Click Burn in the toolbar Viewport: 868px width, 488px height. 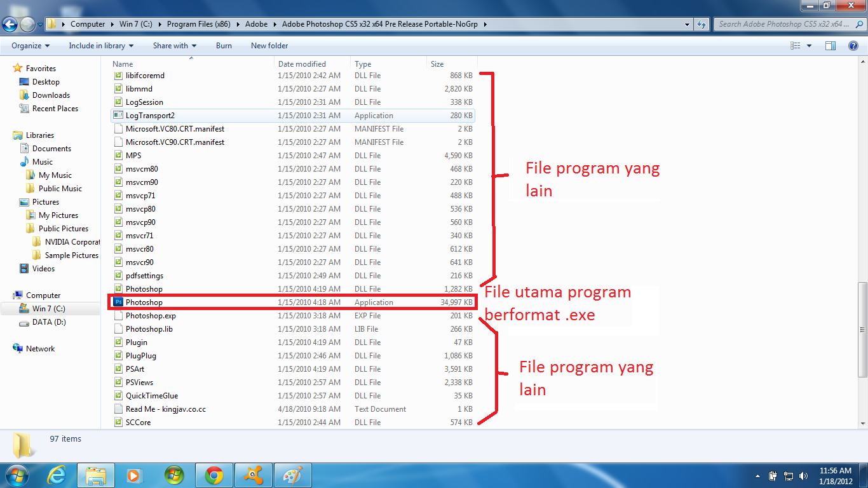224,46
